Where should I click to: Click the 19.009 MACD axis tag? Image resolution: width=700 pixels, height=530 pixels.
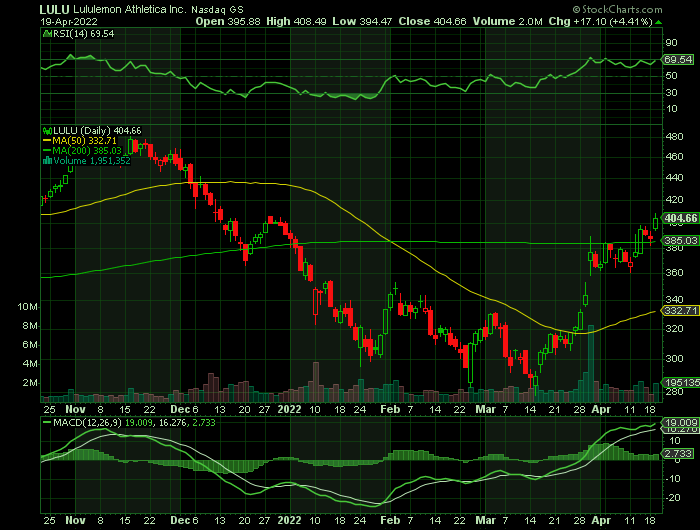point(680,422)
